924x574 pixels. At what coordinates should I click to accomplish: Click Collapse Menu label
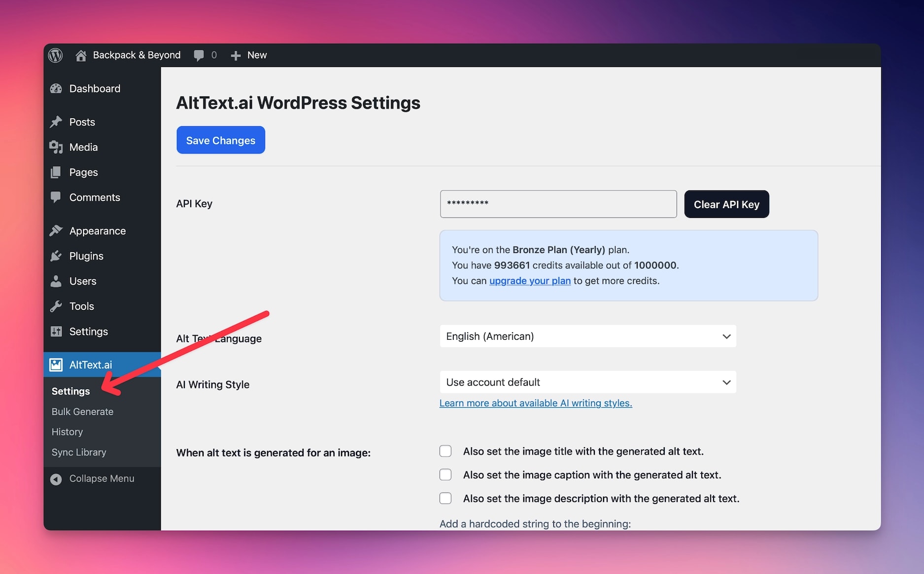(x=102, y=479)
